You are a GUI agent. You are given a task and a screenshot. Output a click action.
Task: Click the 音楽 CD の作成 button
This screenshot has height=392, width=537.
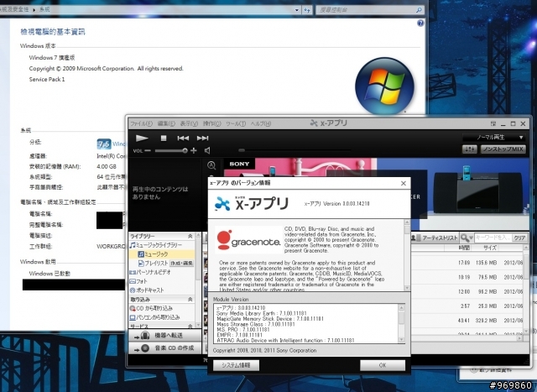(164, 348)
